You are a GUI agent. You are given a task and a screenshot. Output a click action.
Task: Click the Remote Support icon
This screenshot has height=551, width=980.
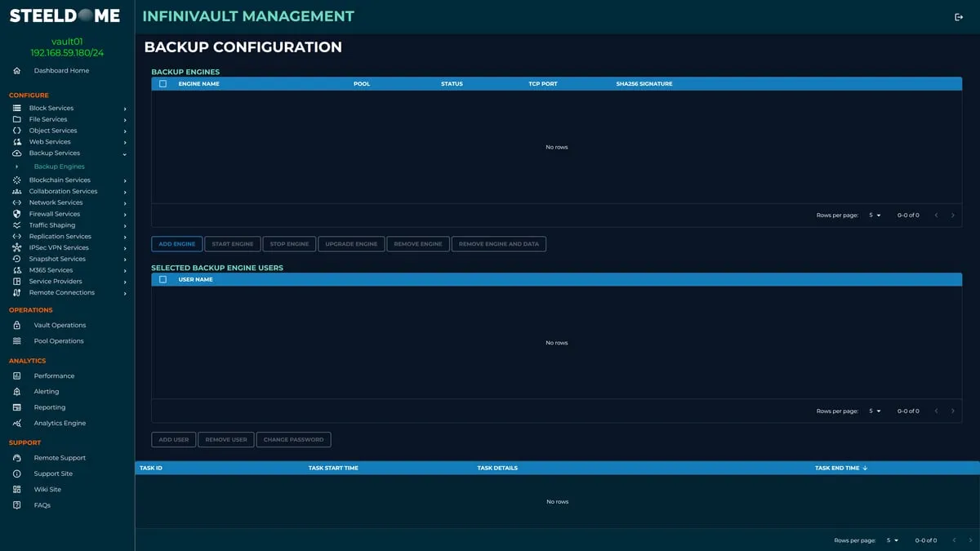(17, 457)
